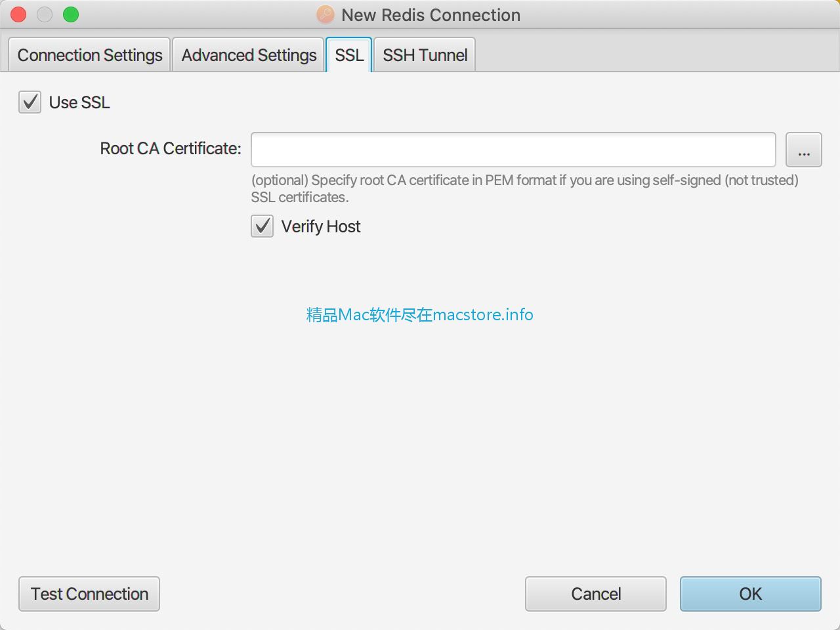Click the Root CA Certificate label
The width and height of the screenshot is (840, 630).
[171, 149]
